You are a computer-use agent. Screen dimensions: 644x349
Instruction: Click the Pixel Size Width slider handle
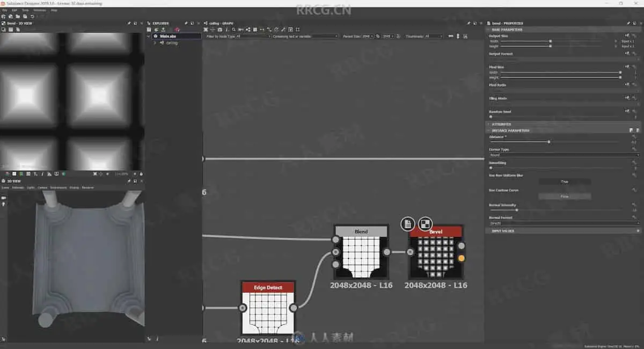click(620, 72)
